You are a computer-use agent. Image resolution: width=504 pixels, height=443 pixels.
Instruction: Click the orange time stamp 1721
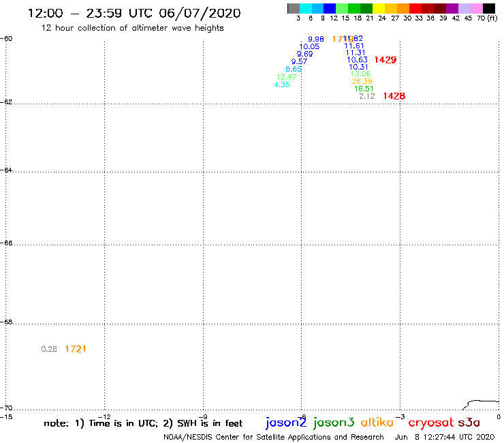coord(76,349)
